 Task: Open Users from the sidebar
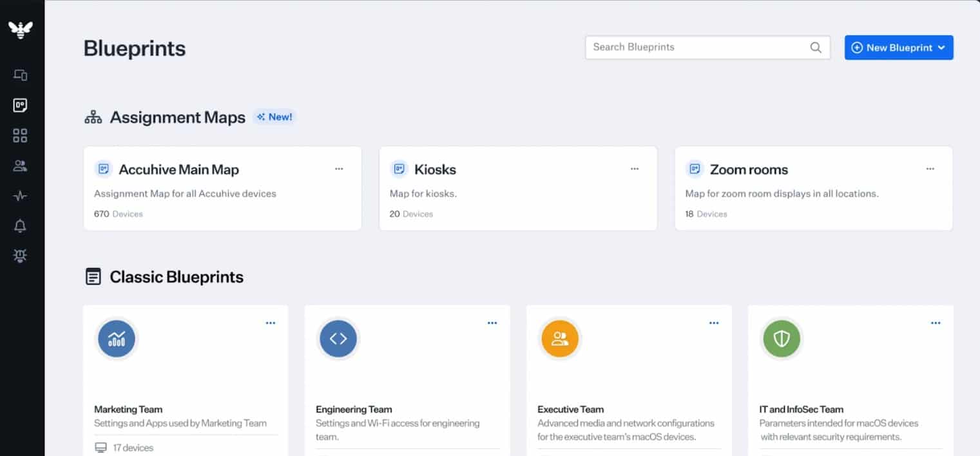coord(21,166)
